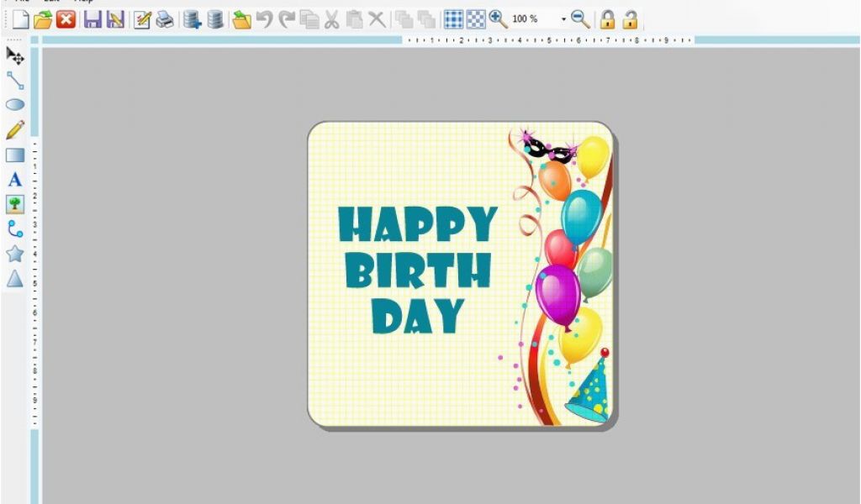Open the 100 % zoom dropdown

(x=563, y=20)
